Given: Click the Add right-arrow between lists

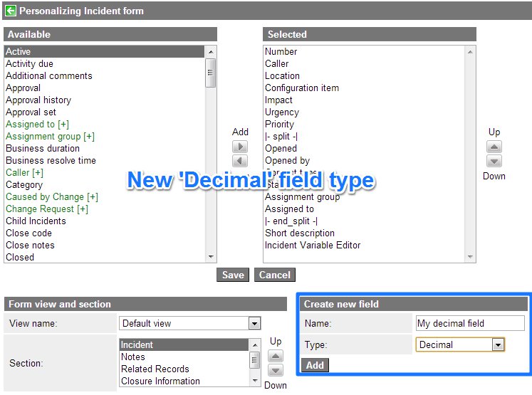Looking at the screenshot, I should pyautogui.click(x=241, y=147).
